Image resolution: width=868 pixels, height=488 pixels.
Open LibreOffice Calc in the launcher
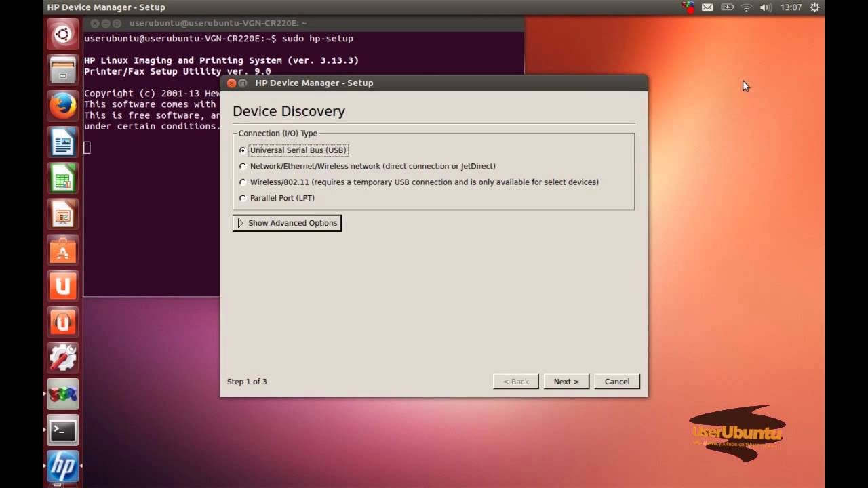tap(62, 179)
